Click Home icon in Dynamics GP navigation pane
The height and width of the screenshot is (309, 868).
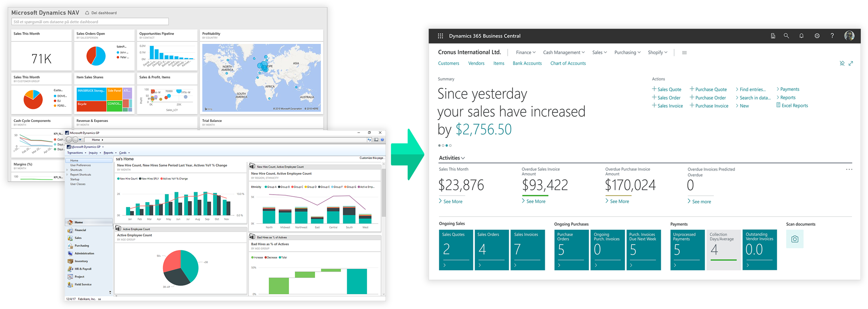(70, 222)
